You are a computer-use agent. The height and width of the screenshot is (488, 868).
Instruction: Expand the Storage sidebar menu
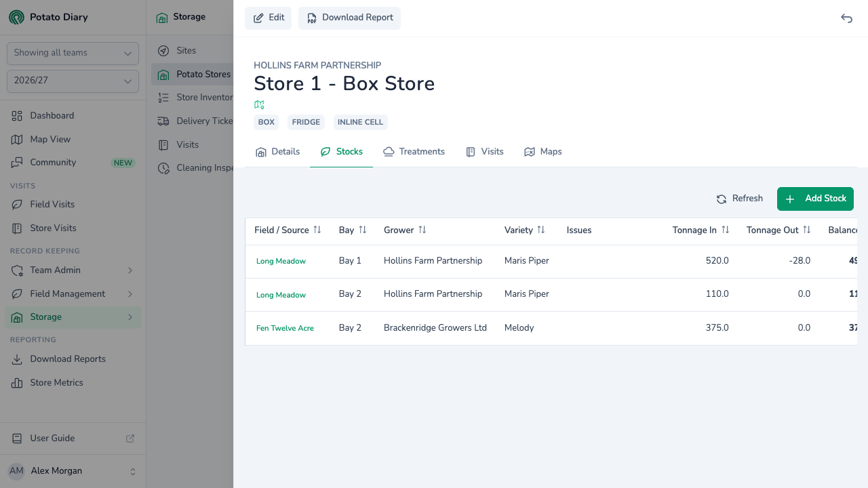(x=73, y=317)
